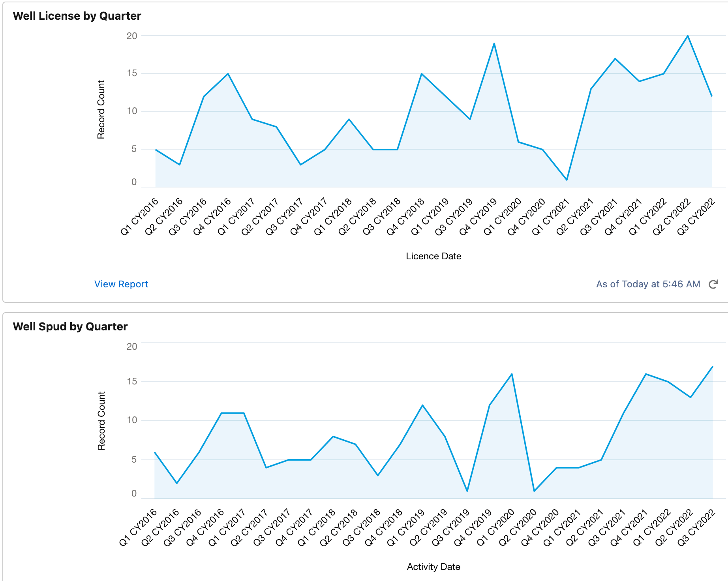Click Q1 CY2016 label under License chart
Viewport: 728px width, 581px height.
click(139, 217)
